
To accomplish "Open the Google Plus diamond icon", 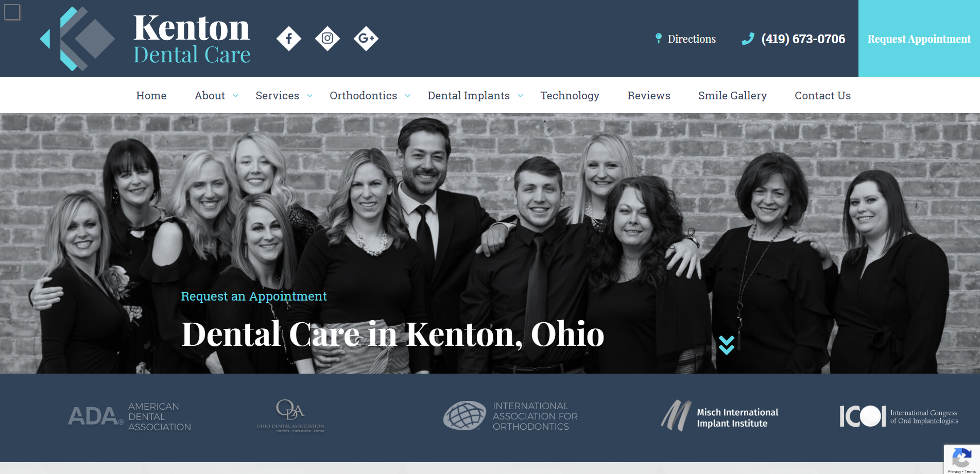I will coord(366,39).
